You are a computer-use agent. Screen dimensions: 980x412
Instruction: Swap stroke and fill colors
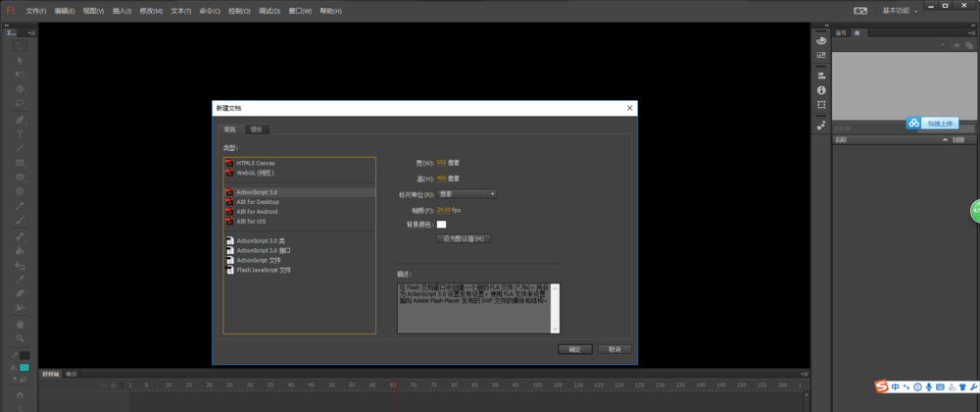tap(24, 379)
